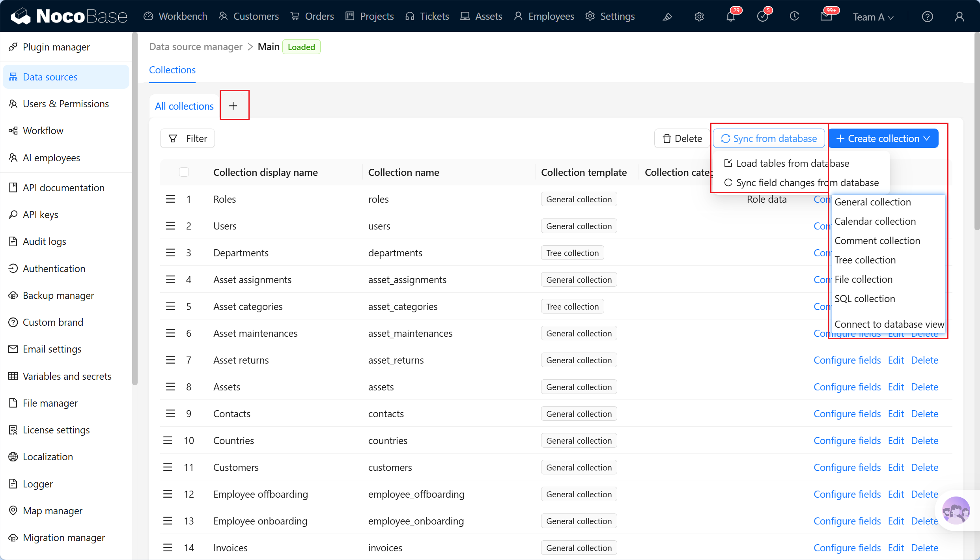Open the Projects top menu
Image resolution: width=980 pixels, height=560 pixels.
(370, 16)
